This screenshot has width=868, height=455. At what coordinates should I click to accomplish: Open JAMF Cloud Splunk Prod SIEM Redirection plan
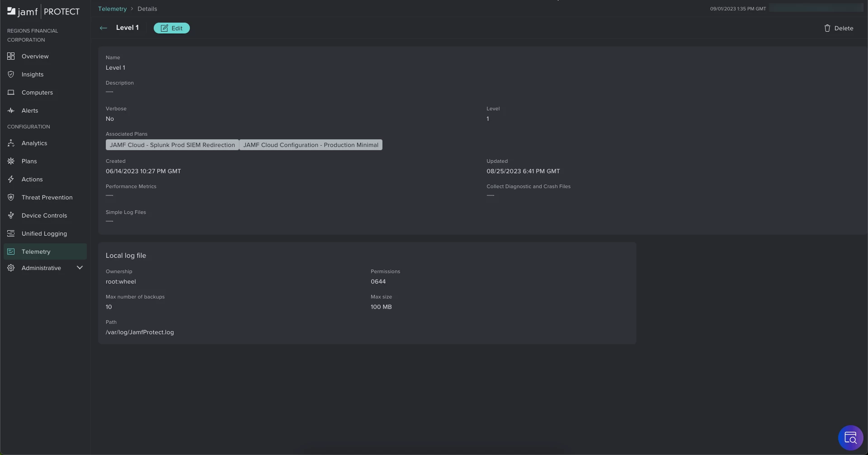(172, 145)
